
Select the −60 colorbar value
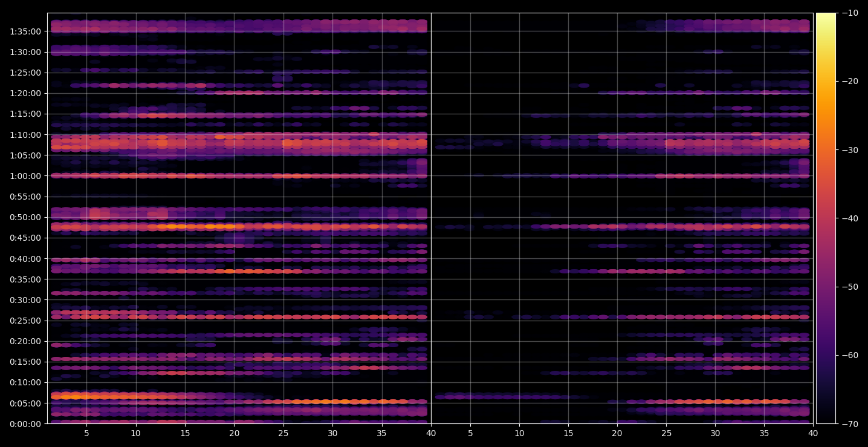(850, 355)
